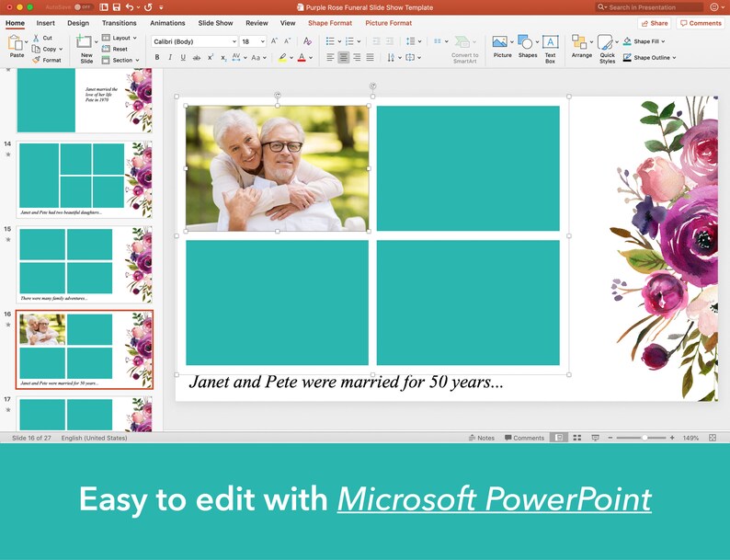Image resolution: width=730 pixels, height=560 pixels.
Task: Decrease font size
Action: (x=287, y=41)
